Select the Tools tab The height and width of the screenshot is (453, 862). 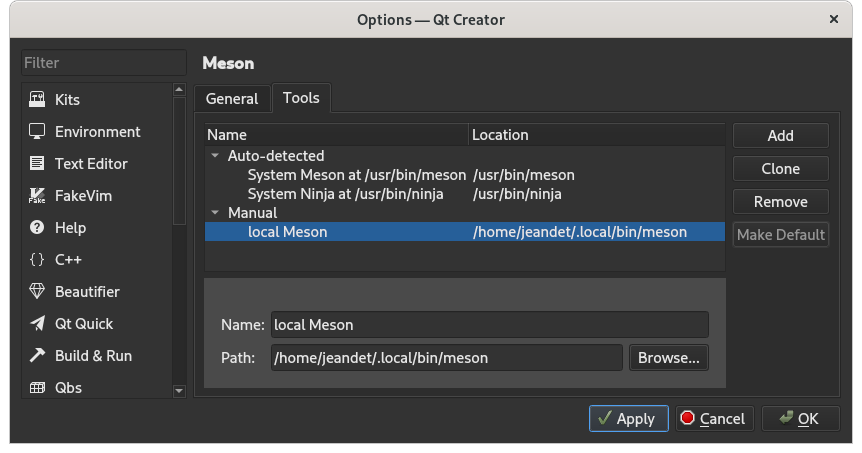pyautogui.click(x=301, y=98)
